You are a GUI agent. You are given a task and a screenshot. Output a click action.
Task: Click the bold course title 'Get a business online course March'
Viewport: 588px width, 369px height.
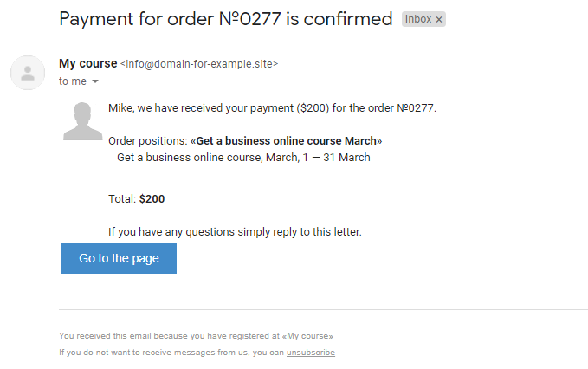[x=286, y=141]
